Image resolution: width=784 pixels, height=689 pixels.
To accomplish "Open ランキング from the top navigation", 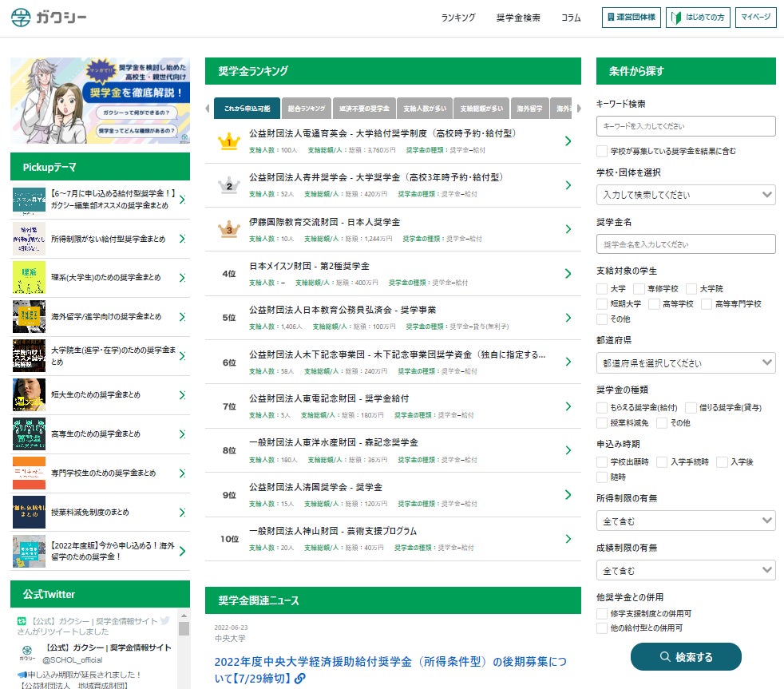I will (x=458, y=17).
